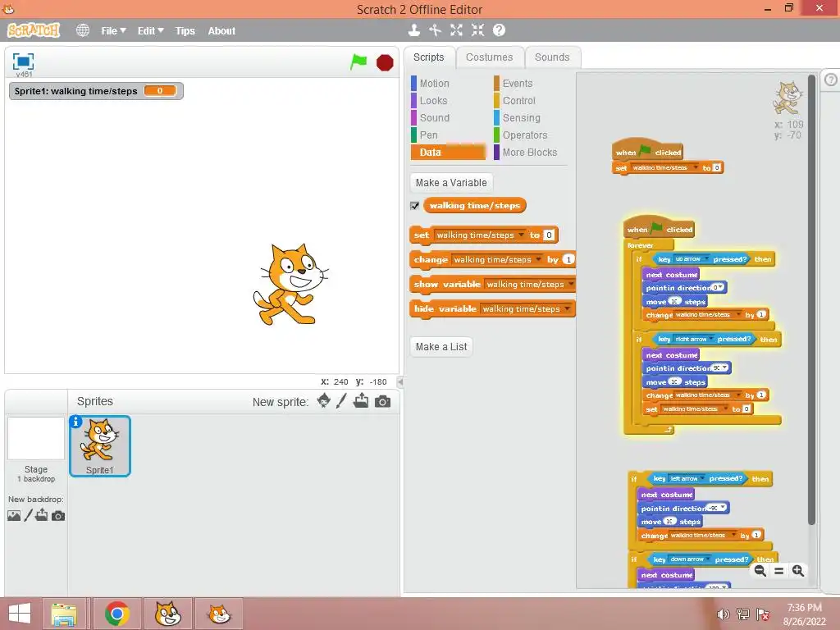
Task: Reset scripts area zoom
Action: pyautogui.click(x=779, y=571)
